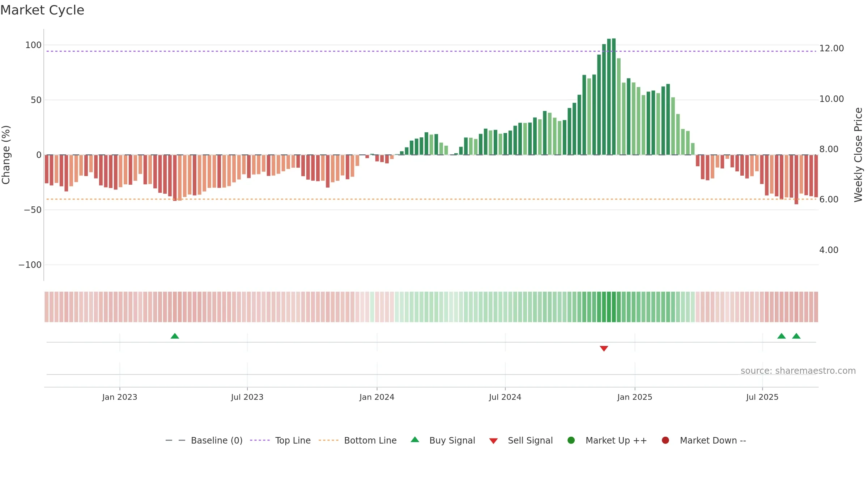
Task: Click the −50 tick on the left axis
Action: pos(33,210)
